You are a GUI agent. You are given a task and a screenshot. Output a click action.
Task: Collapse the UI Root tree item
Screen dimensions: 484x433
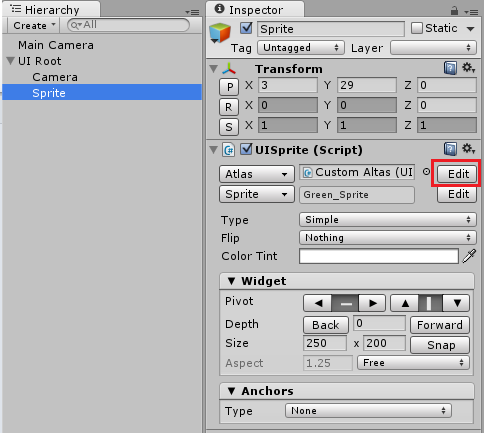11,61
